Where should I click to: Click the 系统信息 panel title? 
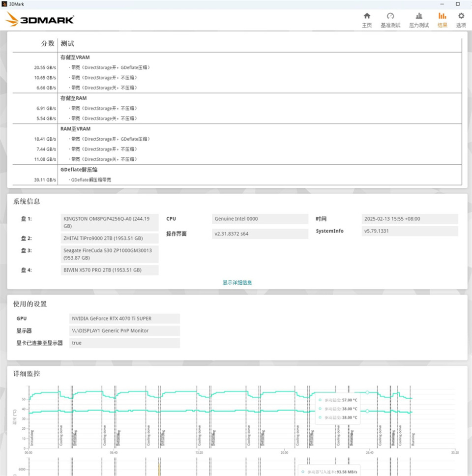click(27, 201)
